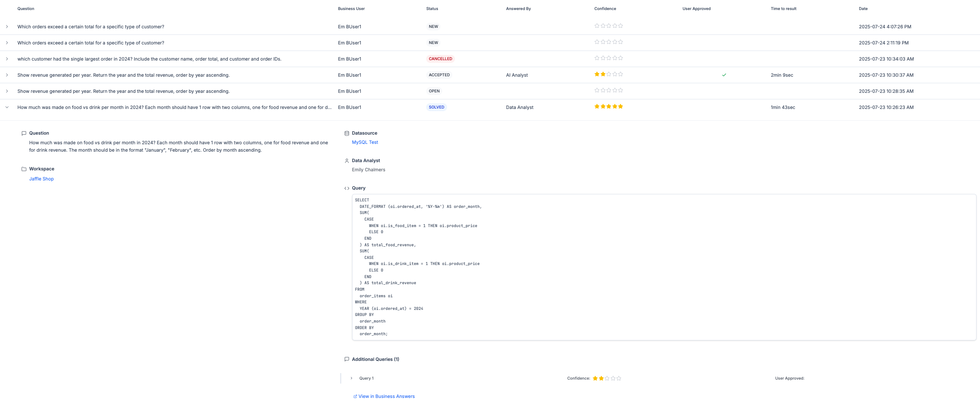
Task: Click the Question speech bubble icon
Action: [x=24, y=133]
